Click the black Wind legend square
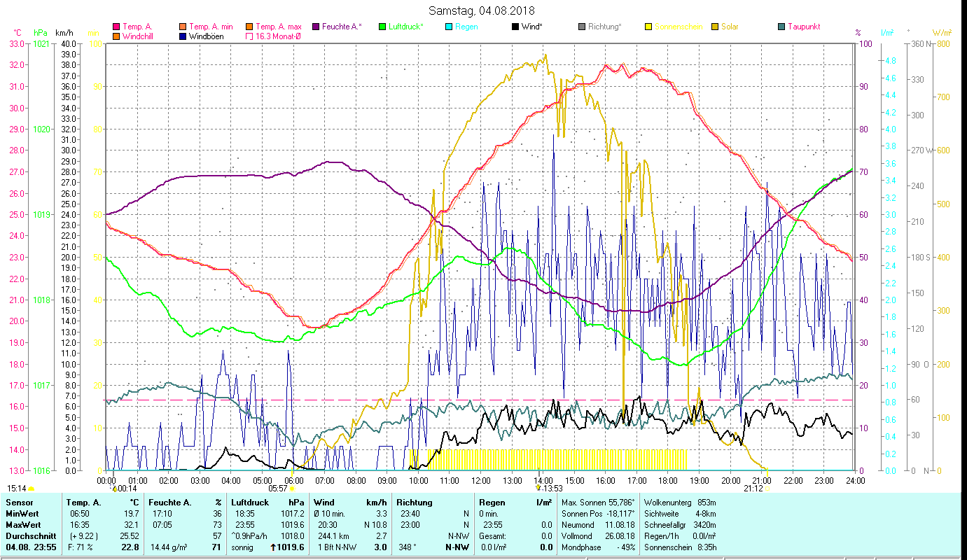Viewport: 967px width, 560px height. pos(515,27)
